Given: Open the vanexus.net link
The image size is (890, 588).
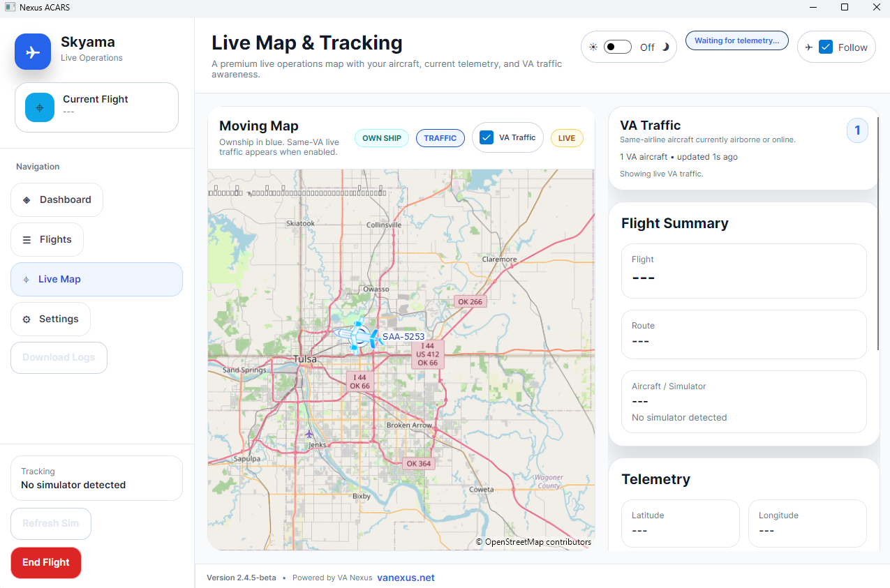Looking at the screenshot, I should coord(406,578).
